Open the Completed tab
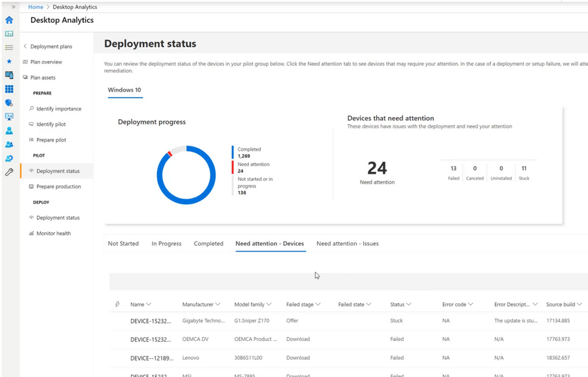588x377 pixels. tap(208, 243)
